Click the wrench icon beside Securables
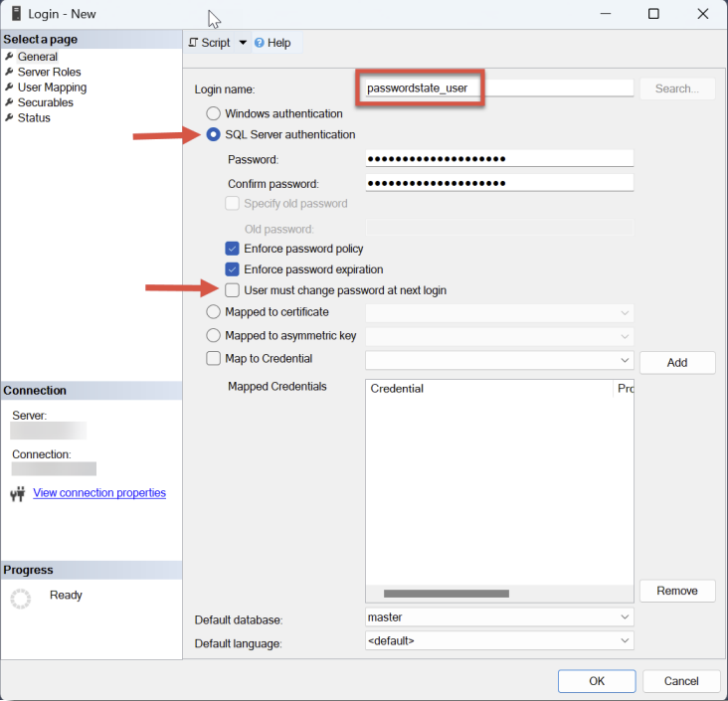 pos(9,102)
